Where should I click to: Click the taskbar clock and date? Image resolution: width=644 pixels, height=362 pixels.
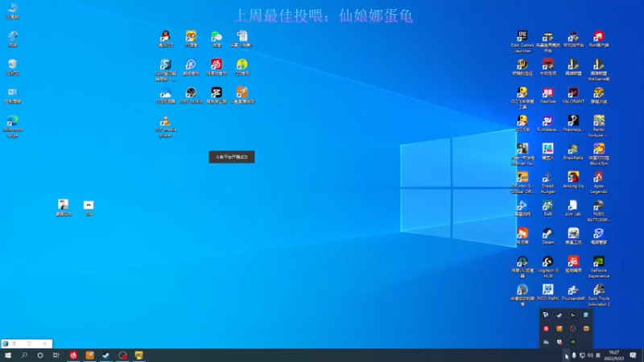(x=614, y=356)
